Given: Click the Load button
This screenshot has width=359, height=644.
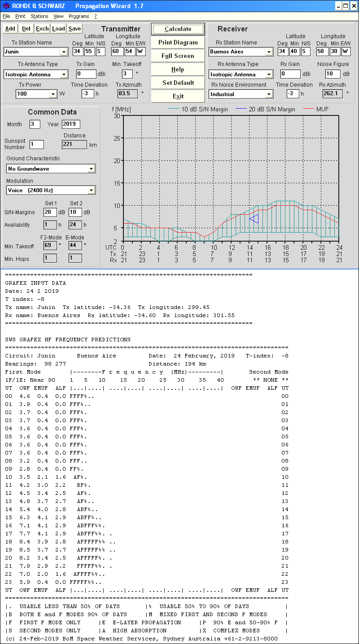Looking at the screenshot, I should (x=58, y=29).
